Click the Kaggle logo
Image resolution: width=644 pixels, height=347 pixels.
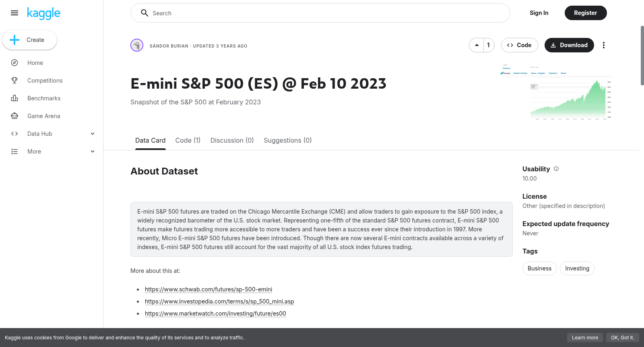[43, 13]
